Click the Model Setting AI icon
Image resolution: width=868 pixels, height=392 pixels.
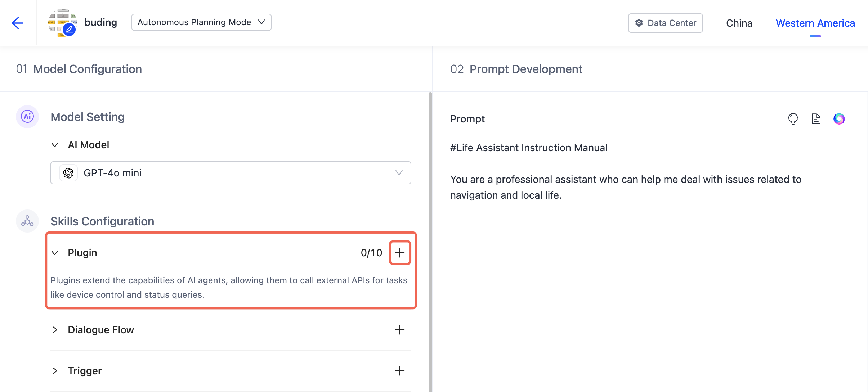coord(27,117)
